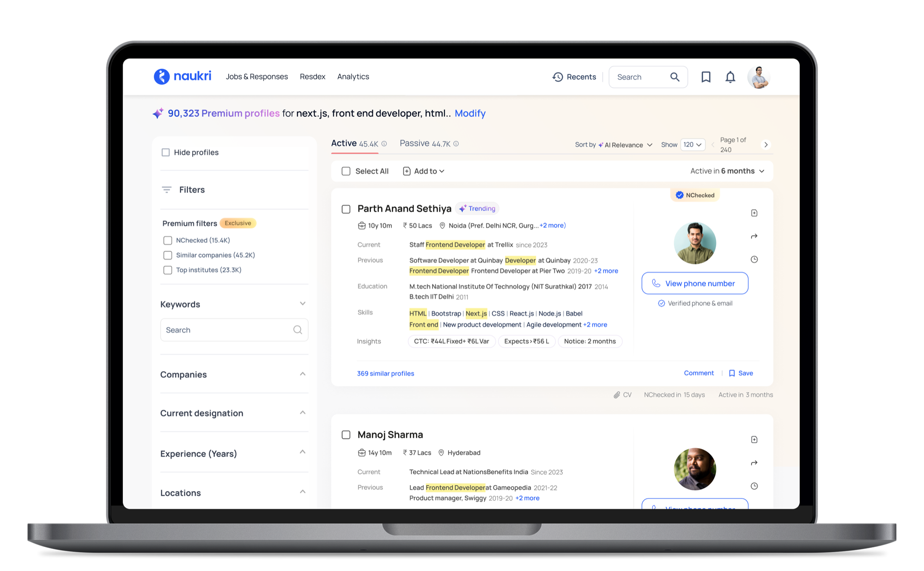Expand the Companies filter section
Image resolution: width=924 pixels, height=571 pixels.
coord(303,374)
